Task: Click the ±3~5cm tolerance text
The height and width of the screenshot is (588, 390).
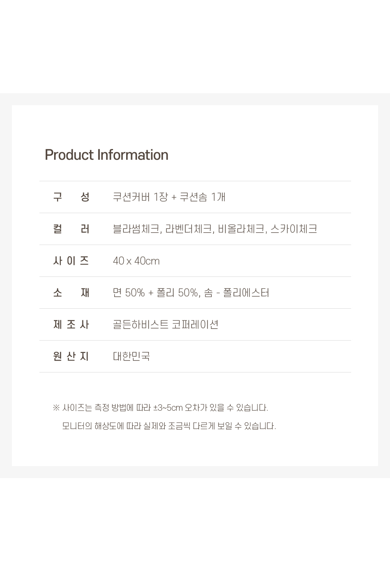Action: coord(168,408)
